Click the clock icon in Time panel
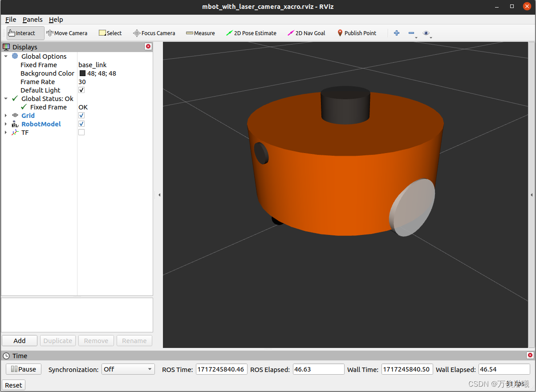The height and width of the screenshot is (392, 536). pos(7,356)
